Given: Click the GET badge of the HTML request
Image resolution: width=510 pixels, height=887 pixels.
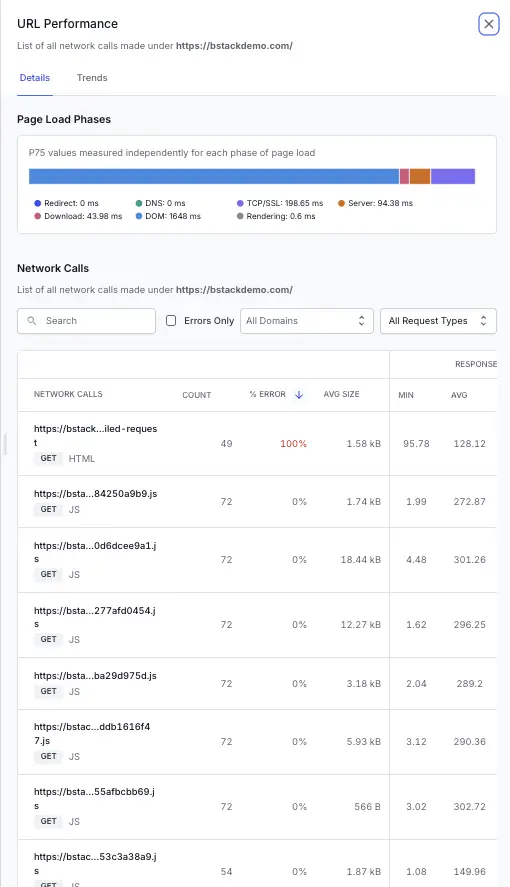Looking at the screenshot, I should coord(49,458).
